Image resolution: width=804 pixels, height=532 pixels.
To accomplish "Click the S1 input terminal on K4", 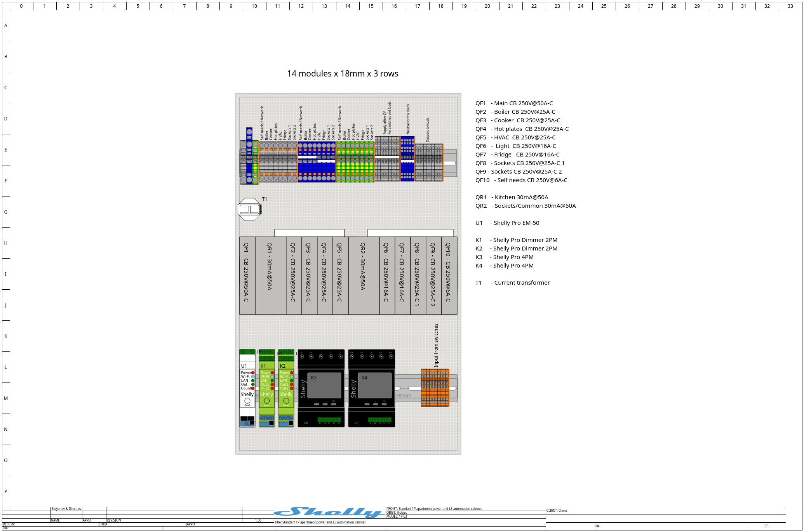I will (389, 420).
